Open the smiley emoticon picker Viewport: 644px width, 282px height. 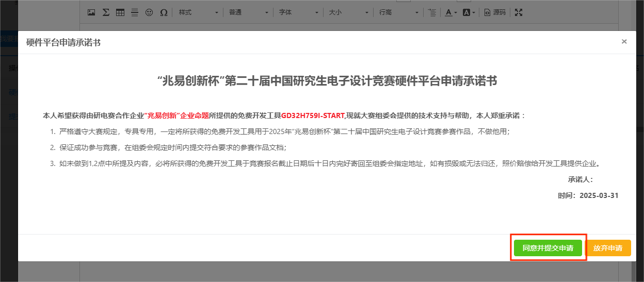[x=149, y=12]
